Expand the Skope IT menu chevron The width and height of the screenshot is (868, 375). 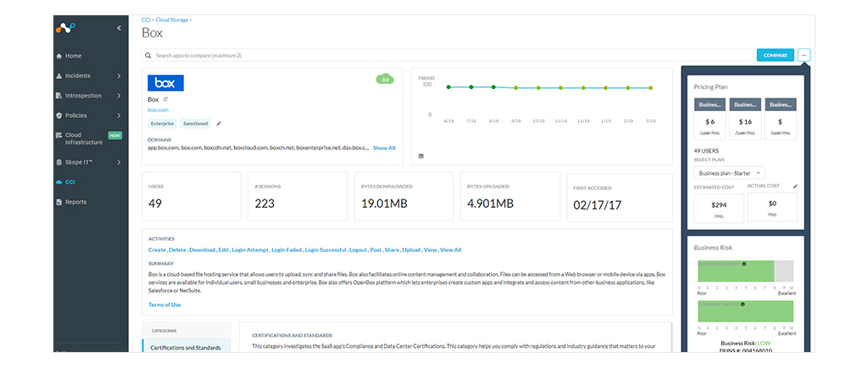point(119,162)
